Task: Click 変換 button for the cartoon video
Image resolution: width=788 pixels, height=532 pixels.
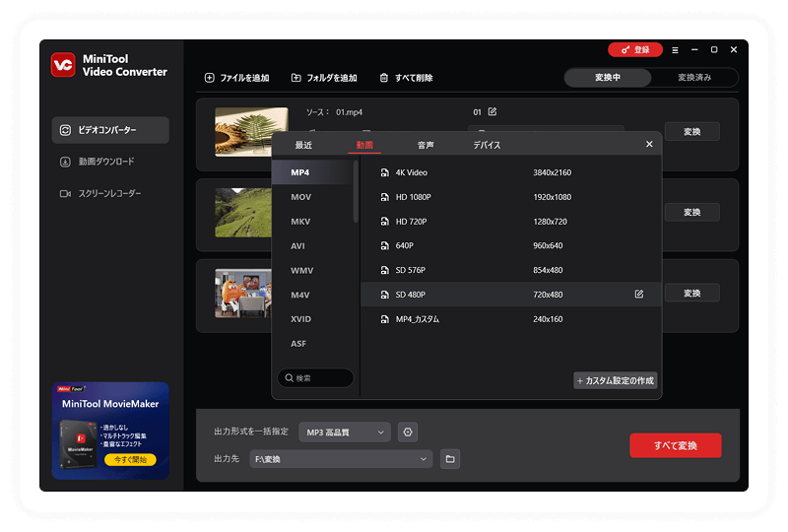Action: click(692, 294)
